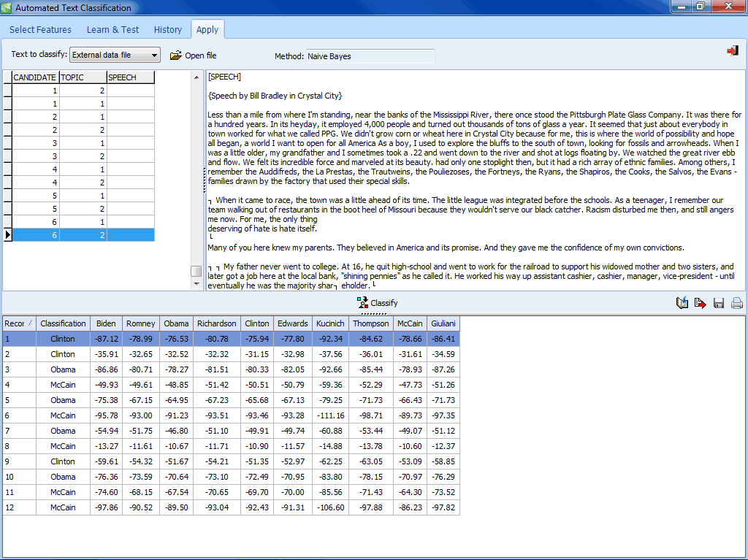Click the app icon in the title bar
The image size is (748, 560).
pyautogui.click(x=7, y=8)
